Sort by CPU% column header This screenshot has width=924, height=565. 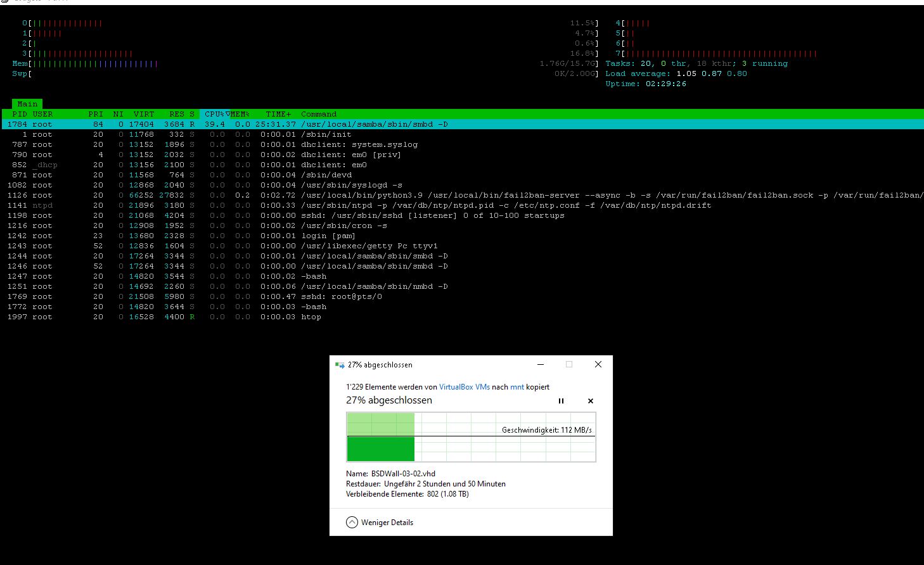(x=214, y=114)
